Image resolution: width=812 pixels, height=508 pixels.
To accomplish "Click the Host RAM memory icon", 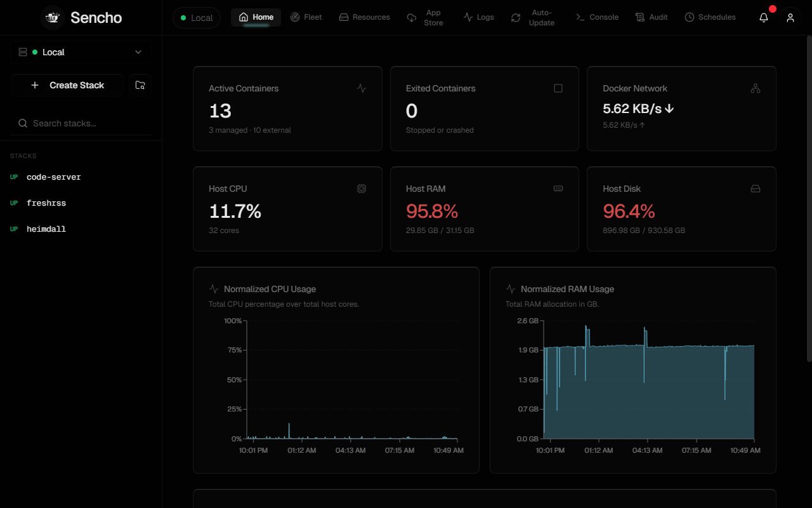I will coord(558,189).
